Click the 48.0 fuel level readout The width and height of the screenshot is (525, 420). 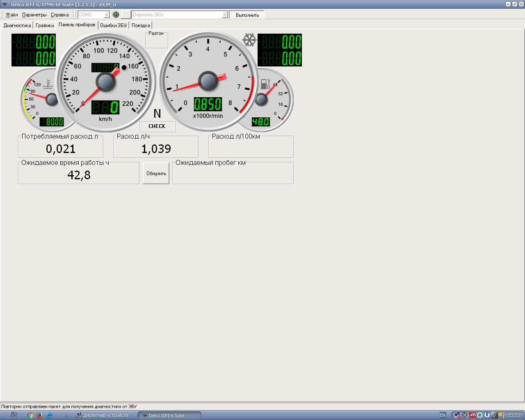pos(260,122)
